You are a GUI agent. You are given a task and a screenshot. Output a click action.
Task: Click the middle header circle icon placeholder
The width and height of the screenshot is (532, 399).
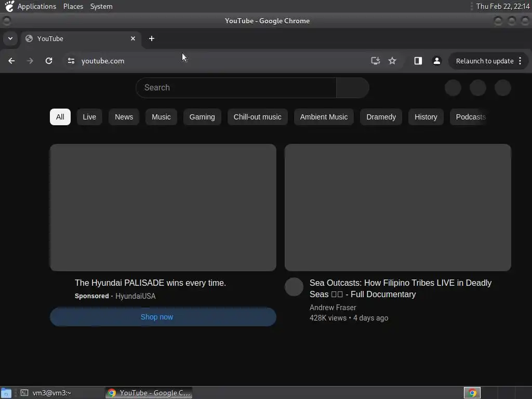pyautogui.click(x=478, y=87)
